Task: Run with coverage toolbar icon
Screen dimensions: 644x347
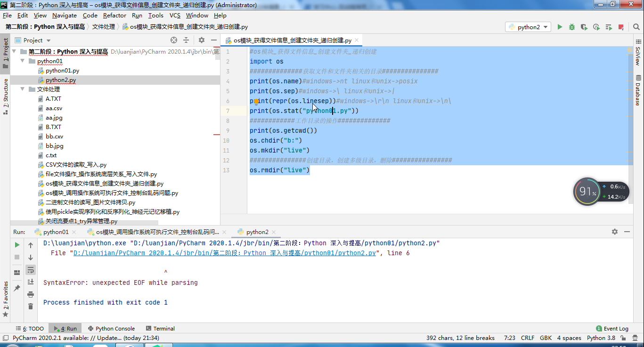Action: (584, 27)
